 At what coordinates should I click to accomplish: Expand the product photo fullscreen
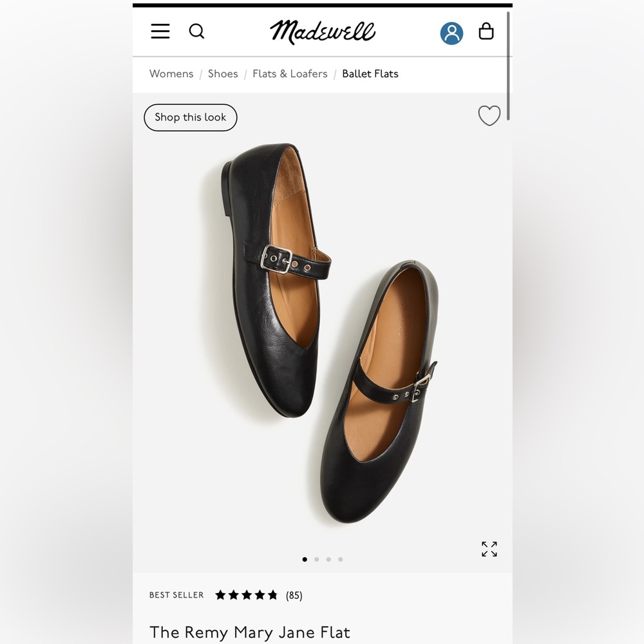[x=489, y=549]
